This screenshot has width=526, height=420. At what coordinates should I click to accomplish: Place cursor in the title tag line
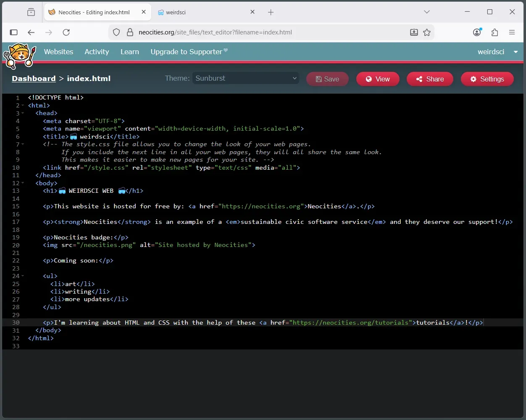91,136
